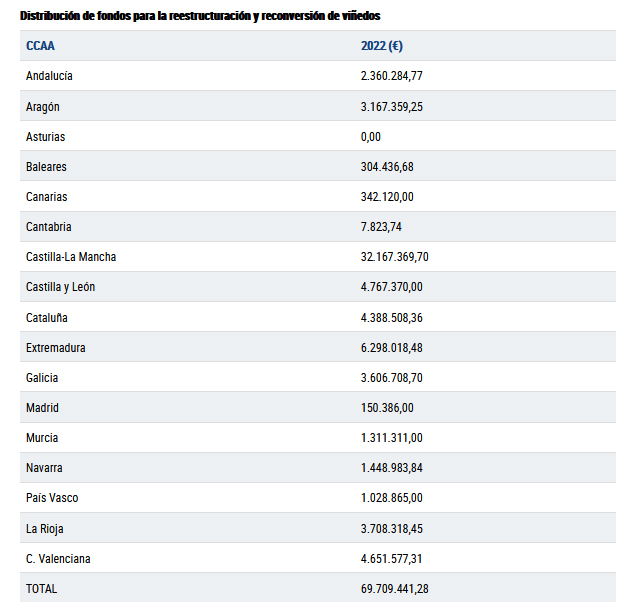Select the Cataluña row label
The height and width of the screenshot is (609, 637).
47,318
